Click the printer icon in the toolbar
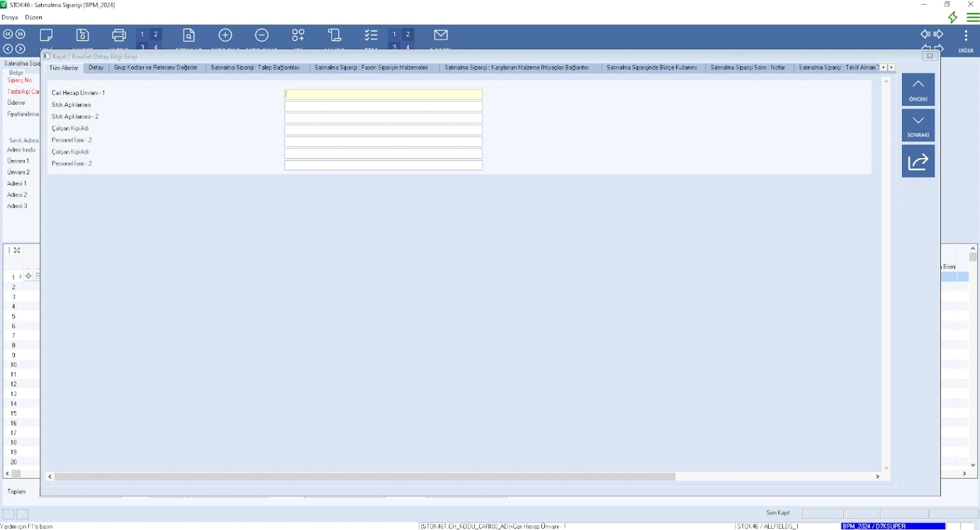 tap(119, 36)
